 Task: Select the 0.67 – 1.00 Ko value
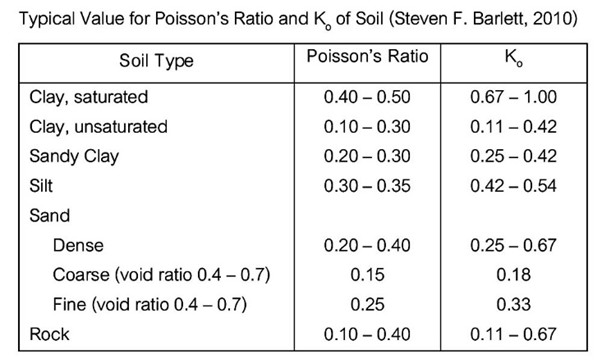(514, 97)
